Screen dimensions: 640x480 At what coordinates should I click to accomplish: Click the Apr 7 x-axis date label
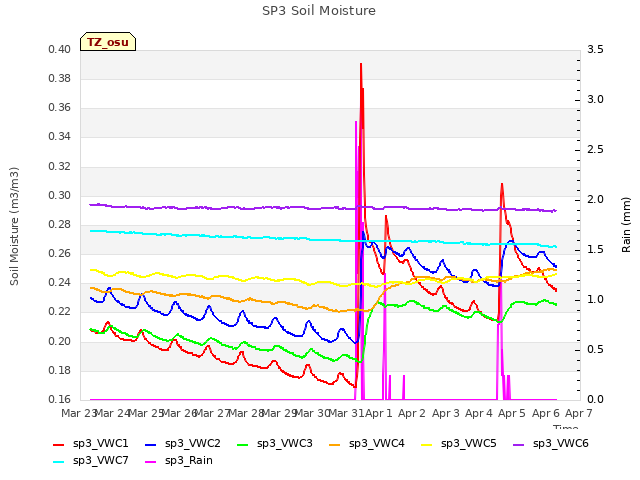click(578, 413)
